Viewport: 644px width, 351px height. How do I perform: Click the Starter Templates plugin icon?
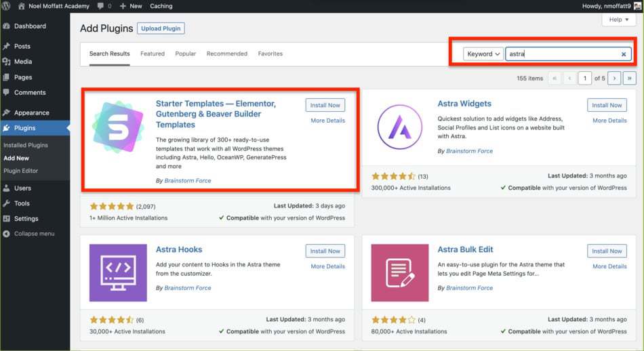pyautogui.click(x=118, y=127)
